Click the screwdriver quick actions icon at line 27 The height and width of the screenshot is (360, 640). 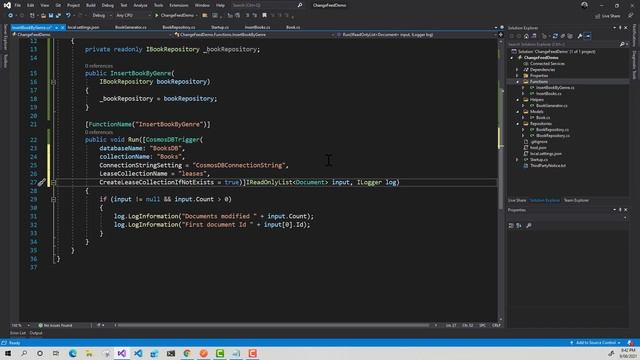point(41,182)
